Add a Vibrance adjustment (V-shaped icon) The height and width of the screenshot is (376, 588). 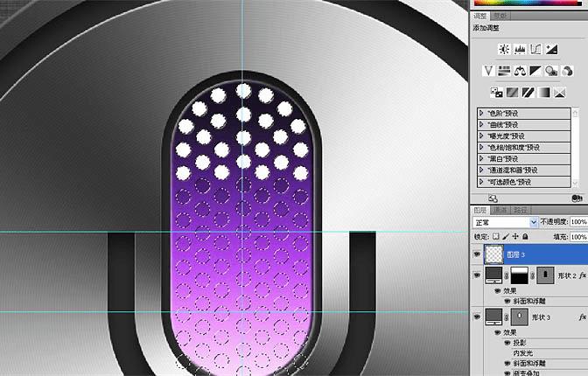click(488, 71)
